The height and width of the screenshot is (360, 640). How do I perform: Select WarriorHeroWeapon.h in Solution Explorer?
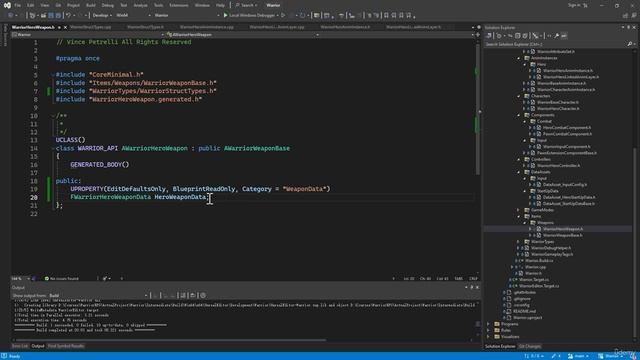(562, 229)
